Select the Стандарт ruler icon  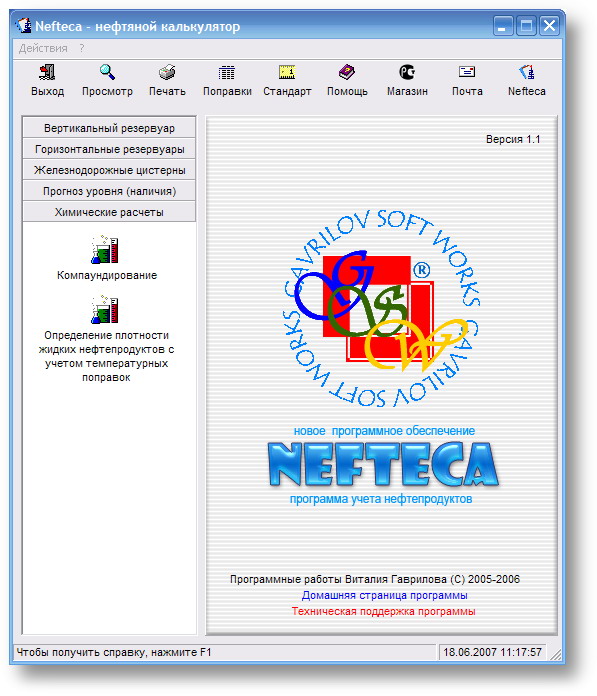click(x=287, y=72)
